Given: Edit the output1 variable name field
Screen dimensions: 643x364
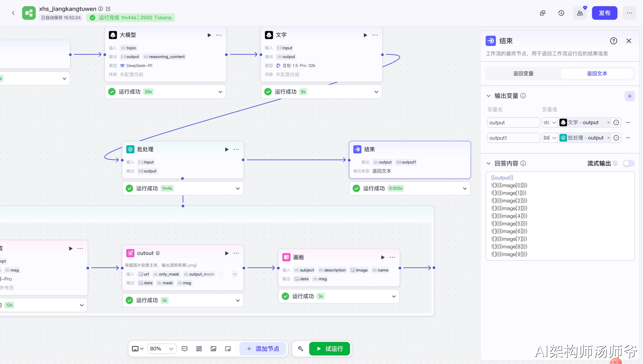Looking at the screenshot, I should (x=514, y=138).
